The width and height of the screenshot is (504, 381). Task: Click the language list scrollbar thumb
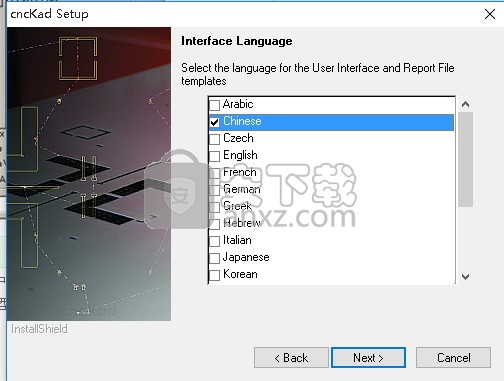[465, 159]
